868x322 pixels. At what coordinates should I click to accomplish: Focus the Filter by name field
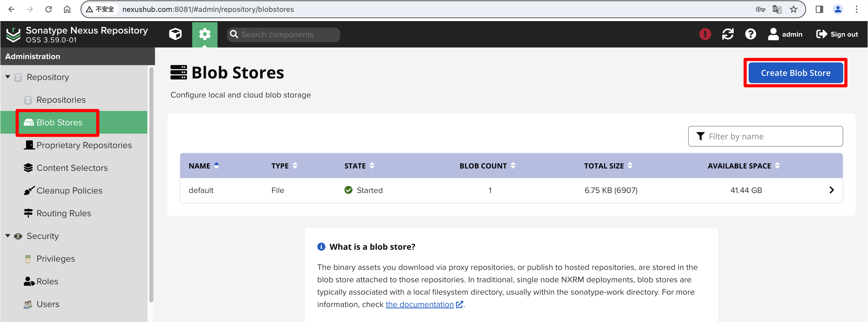[x=765, y=136]
